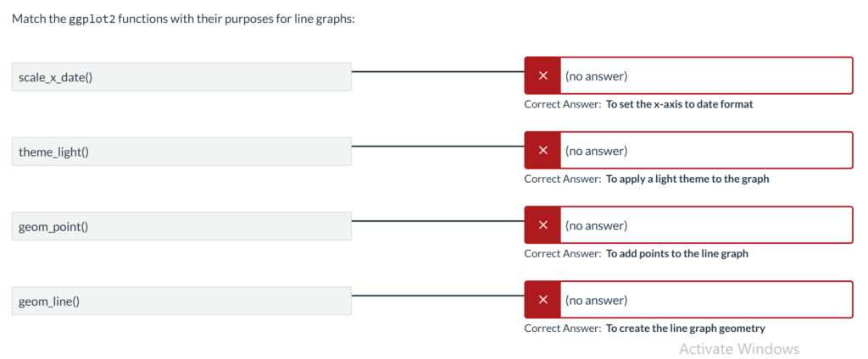The image size is (868, 359).
Task: Click the text "To set the x-axis to date format"
Action: point(679,104)
